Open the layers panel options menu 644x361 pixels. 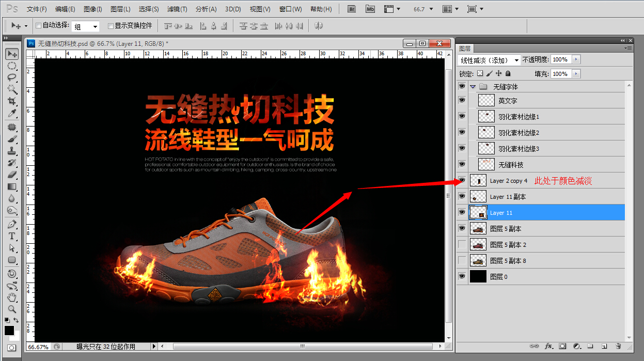point(628,48)
